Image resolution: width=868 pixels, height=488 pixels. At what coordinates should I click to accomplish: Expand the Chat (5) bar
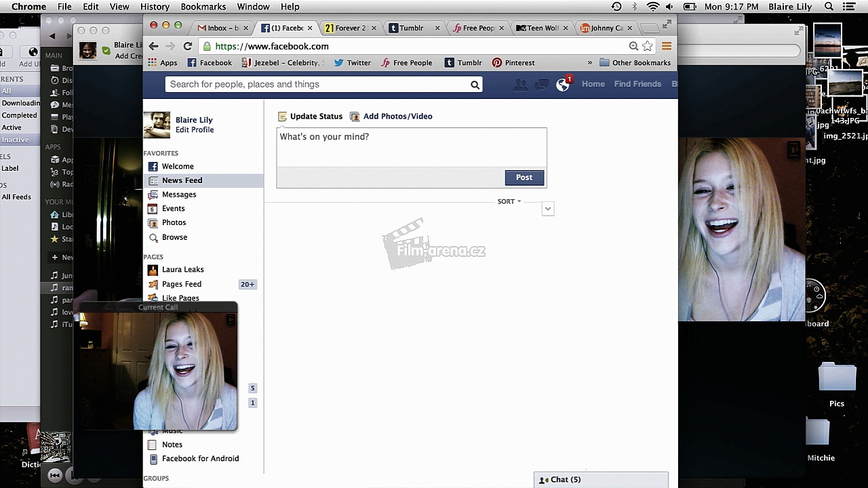point(600,479)
